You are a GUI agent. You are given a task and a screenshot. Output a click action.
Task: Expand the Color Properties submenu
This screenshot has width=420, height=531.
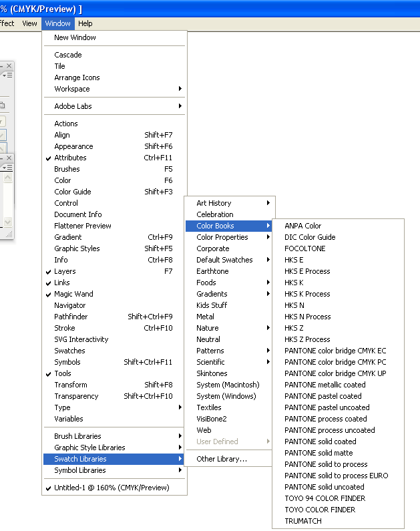[x=229, y=237]
